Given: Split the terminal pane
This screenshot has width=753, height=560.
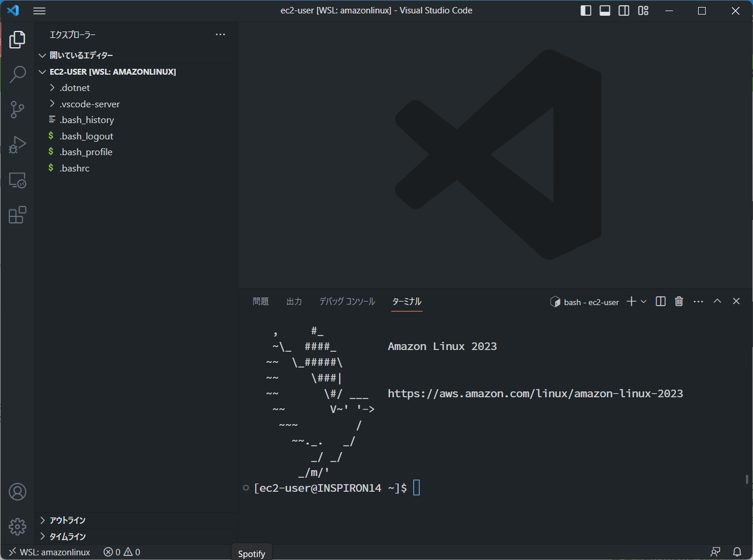Looking at the screenshot, I should 661,302.
